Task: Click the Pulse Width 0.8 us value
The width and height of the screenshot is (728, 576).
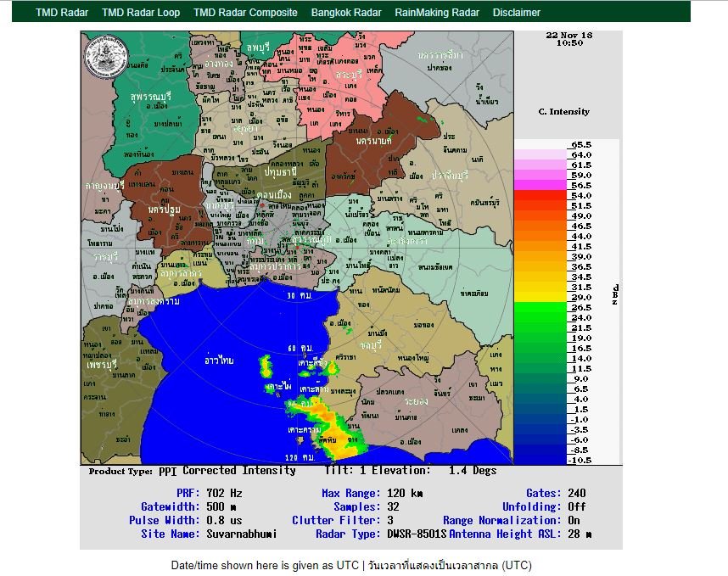Action: (x=224, y=520)
